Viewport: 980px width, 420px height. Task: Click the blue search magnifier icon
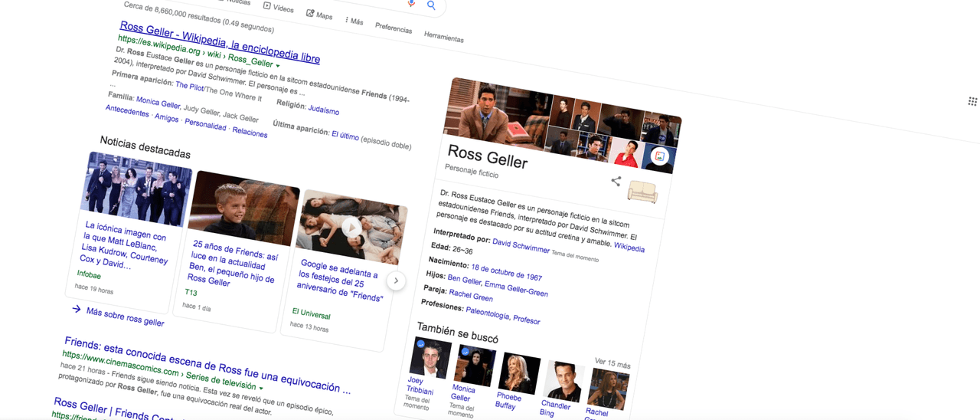point(432,5)
